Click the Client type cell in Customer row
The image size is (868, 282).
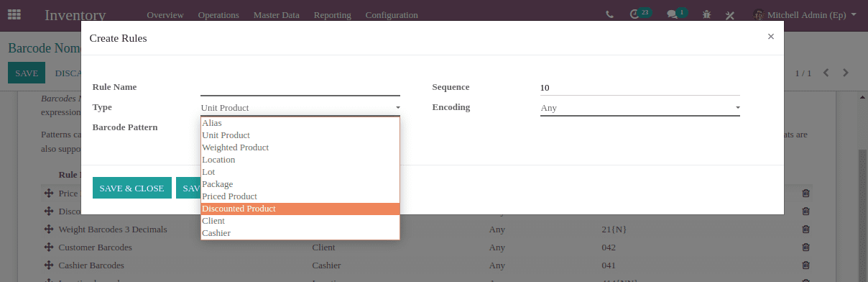point(323,247)
